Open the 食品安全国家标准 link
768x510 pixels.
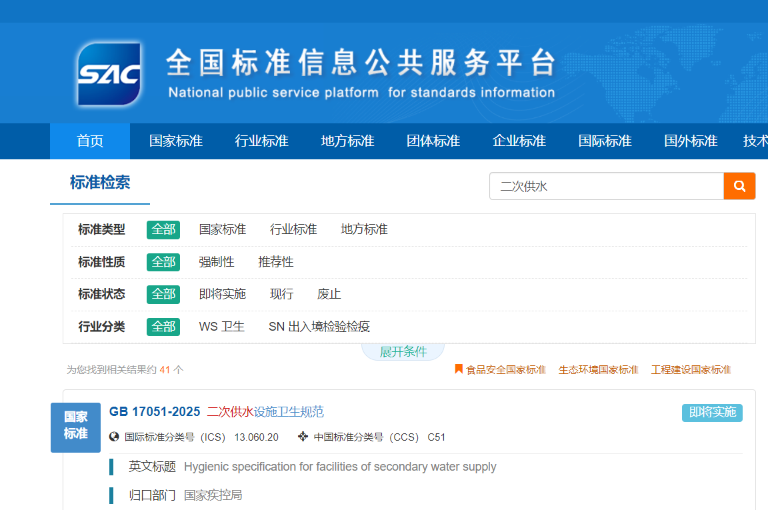505,370
